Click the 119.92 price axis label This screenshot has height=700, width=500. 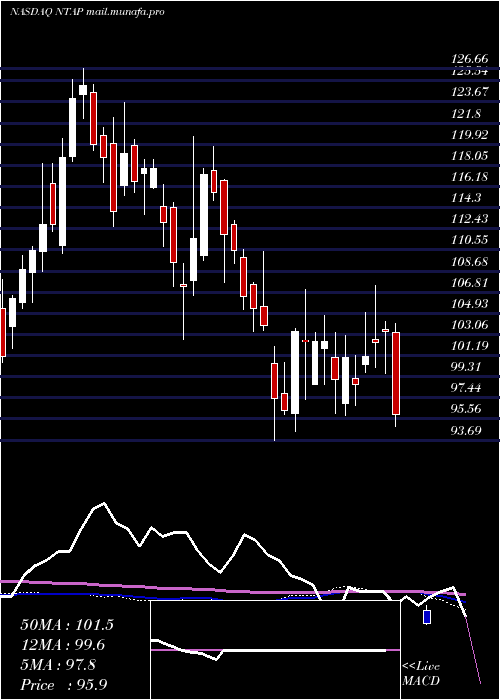click(470, 135)
